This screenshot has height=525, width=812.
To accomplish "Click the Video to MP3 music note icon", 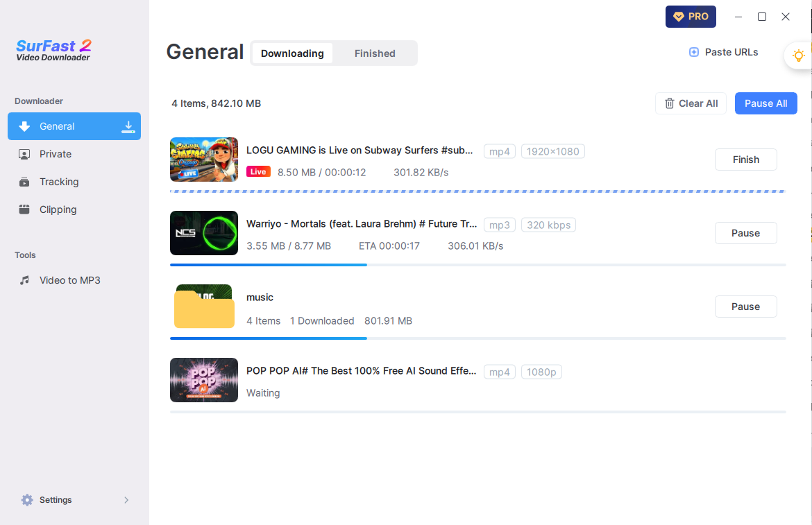I will (24, 280).
